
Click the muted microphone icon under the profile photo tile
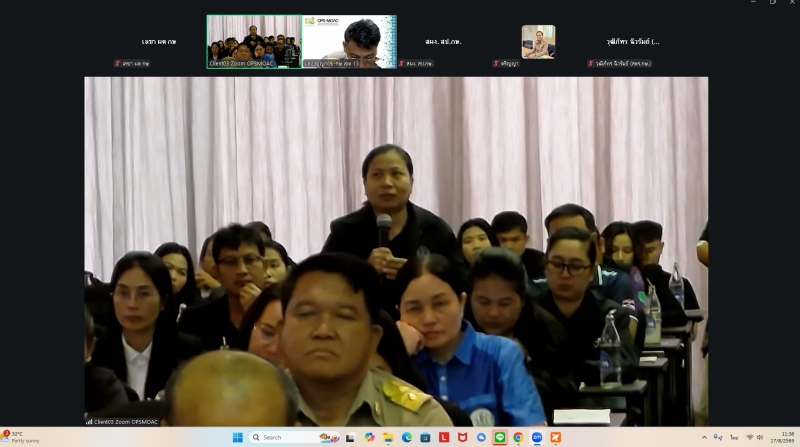coord(495,63)
